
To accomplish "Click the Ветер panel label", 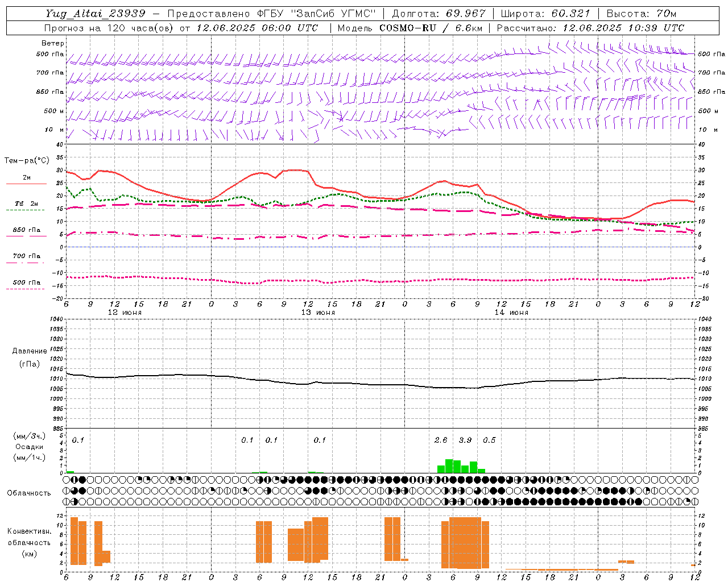I will tap(53, 43).
